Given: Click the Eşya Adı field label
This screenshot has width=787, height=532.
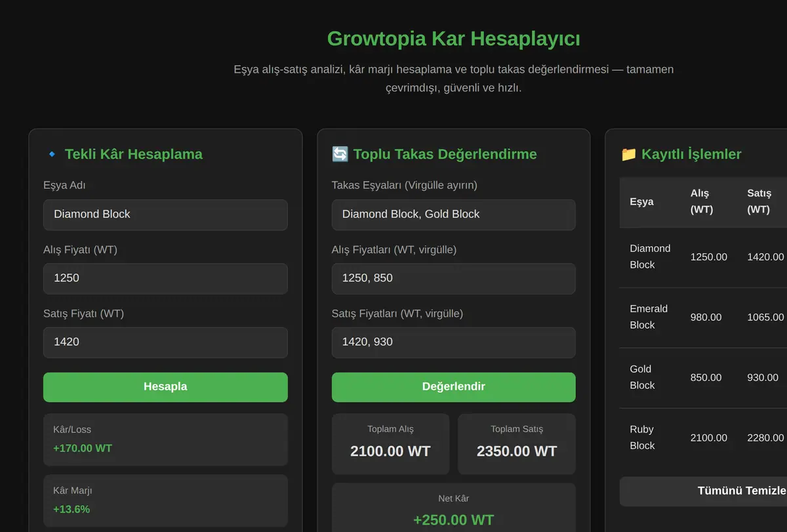Looking at the screenshot, I should tap(64, 186).
